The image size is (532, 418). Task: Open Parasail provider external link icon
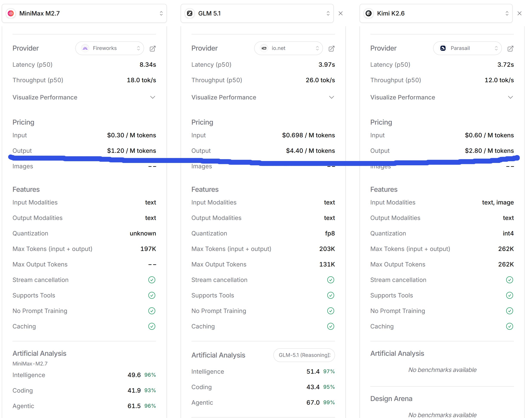(x=510, y=48)
